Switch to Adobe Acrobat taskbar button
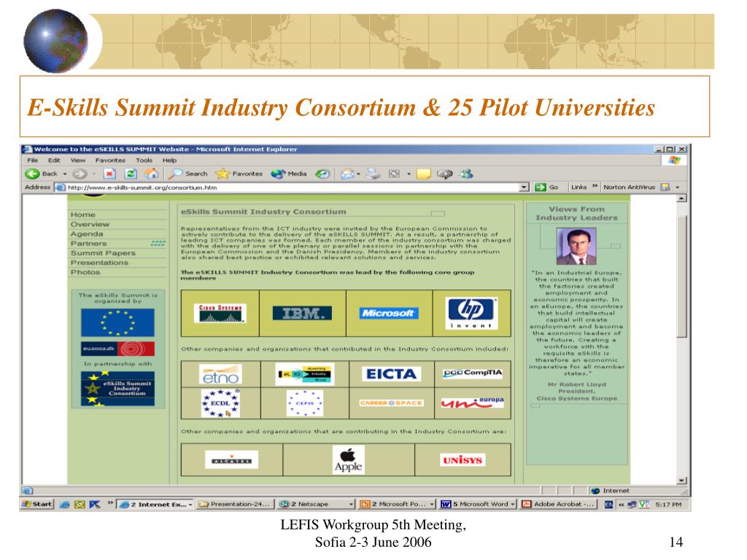The height and width of the screenshot is (560, 747). (558, 504)
